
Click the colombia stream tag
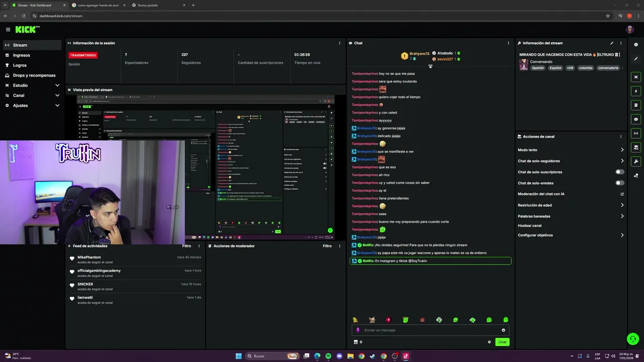pyautogui.click(x=586, y=68)
